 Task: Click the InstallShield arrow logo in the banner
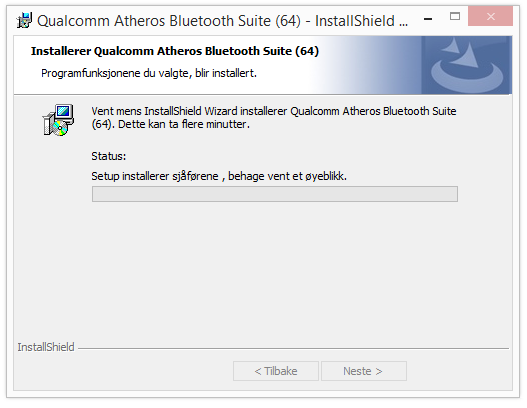[467, 66]
